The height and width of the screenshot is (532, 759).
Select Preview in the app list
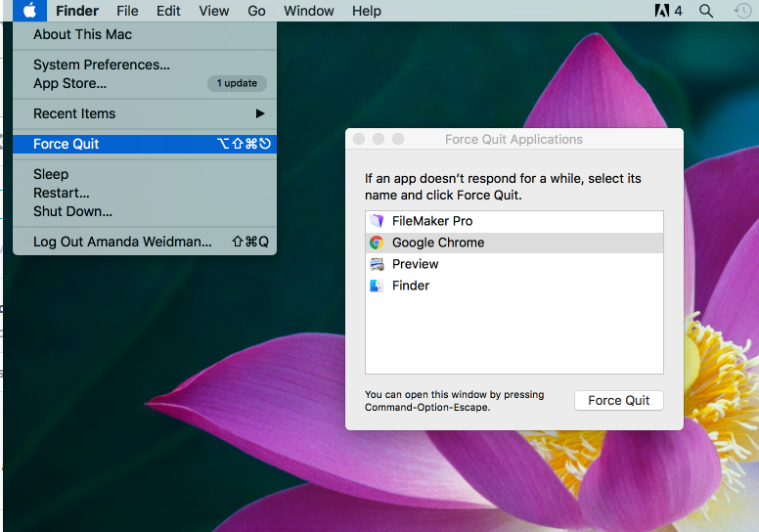(x=514, y=264)
